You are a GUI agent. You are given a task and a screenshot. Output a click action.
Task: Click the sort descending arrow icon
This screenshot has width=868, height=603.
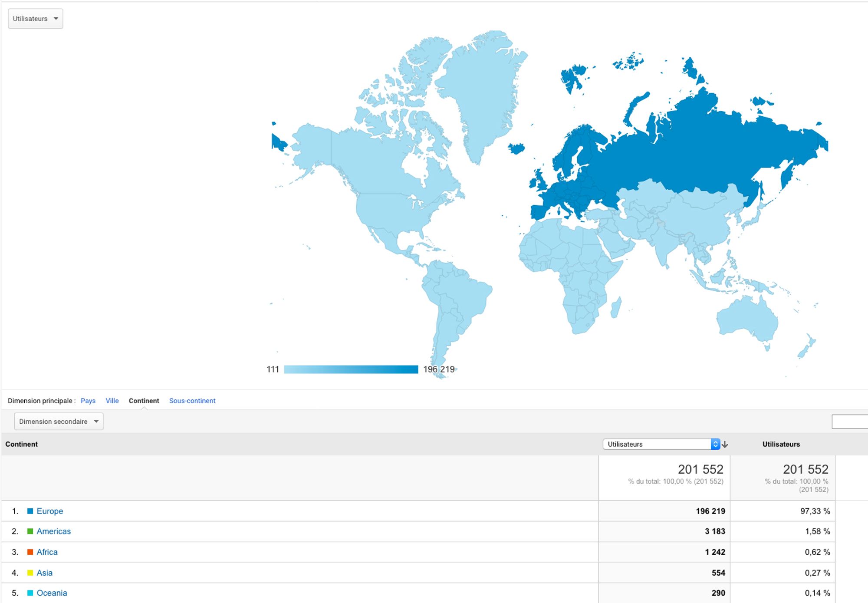click(725, 445)
